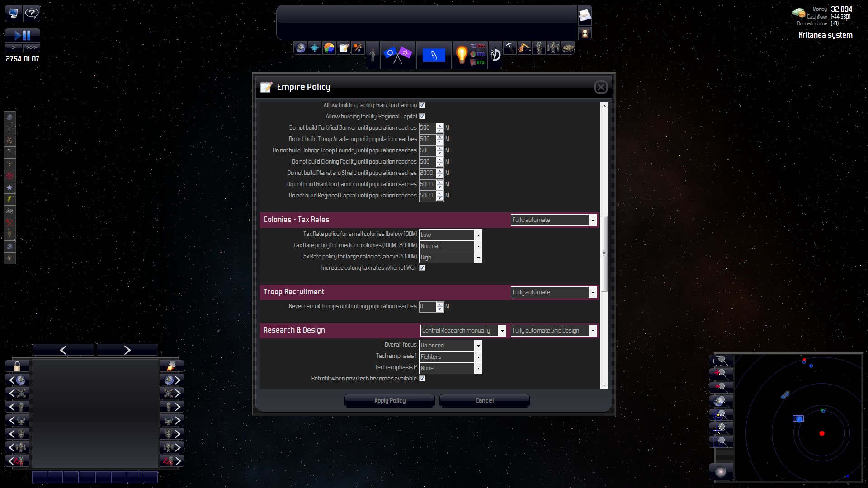
Task: Click the scrollbar down arrow in Empire Policy
Action: click(x=604, y=385)
